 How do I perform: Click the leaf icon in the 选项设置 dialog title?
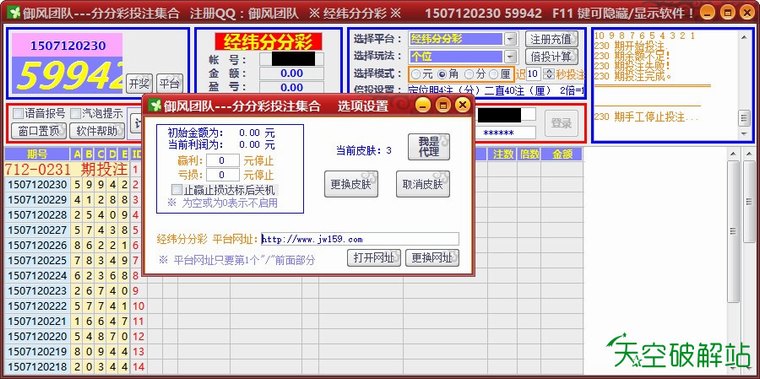coord(155,105)
